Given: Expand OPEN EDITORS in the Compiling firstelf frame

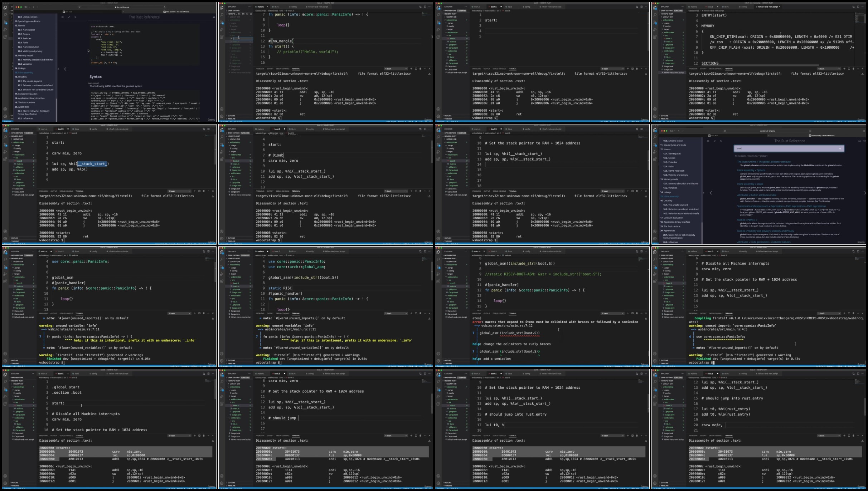Looking at the screenshot, I should 666,255.
